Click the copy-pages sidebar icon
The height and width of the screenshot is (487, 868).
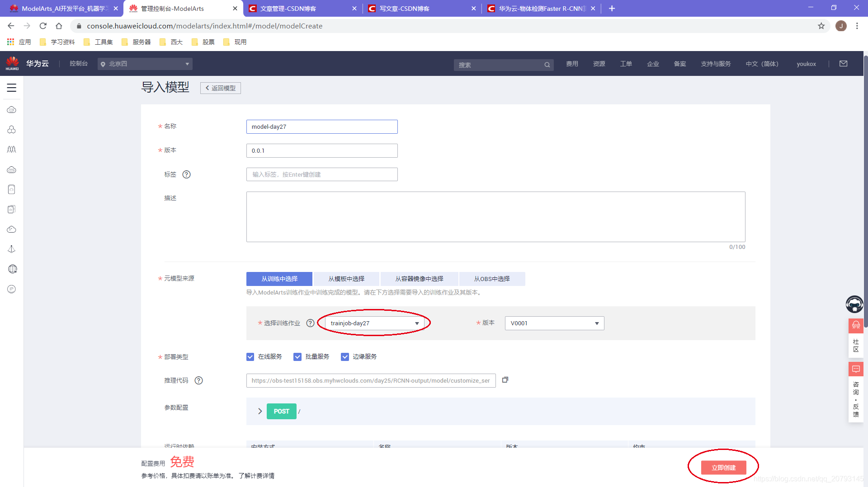pyautogui.click(x=12, y=209)
